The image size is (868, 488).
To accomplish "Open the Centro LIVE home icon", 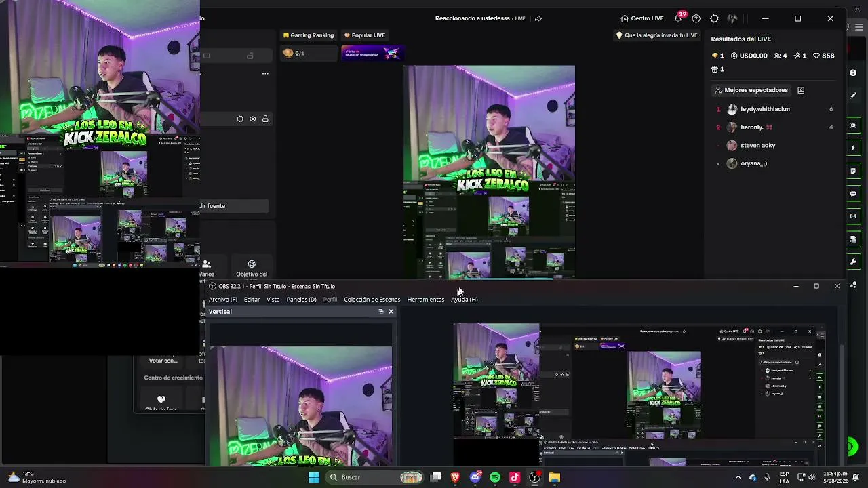I will (x=625, y=18).
